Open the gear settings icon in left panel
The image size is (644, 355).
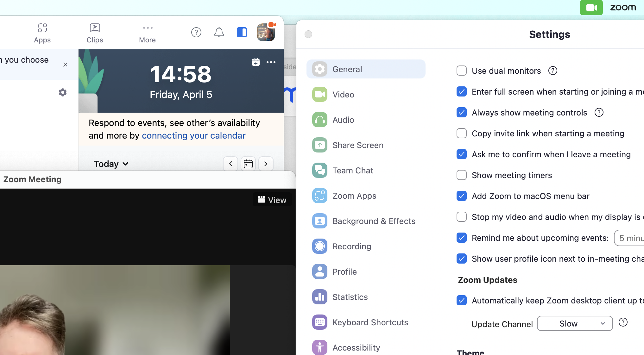(63, 92)
